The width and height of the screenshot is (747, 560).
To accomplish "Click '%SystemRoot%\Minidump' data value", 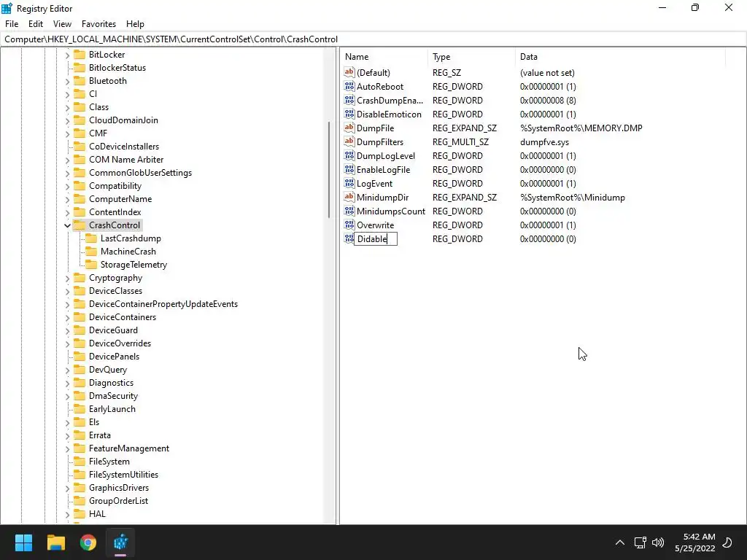I will click(x=573, y=197).
